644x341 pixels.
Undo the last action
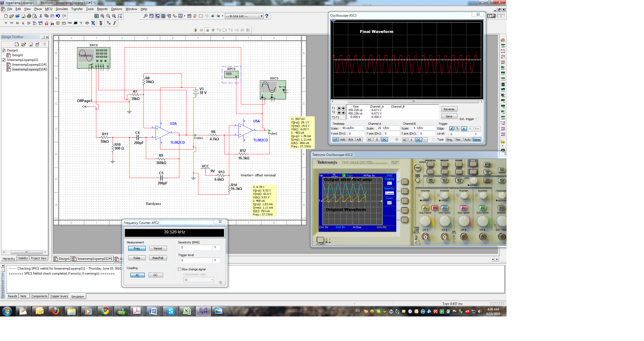[x=58, y=16]
